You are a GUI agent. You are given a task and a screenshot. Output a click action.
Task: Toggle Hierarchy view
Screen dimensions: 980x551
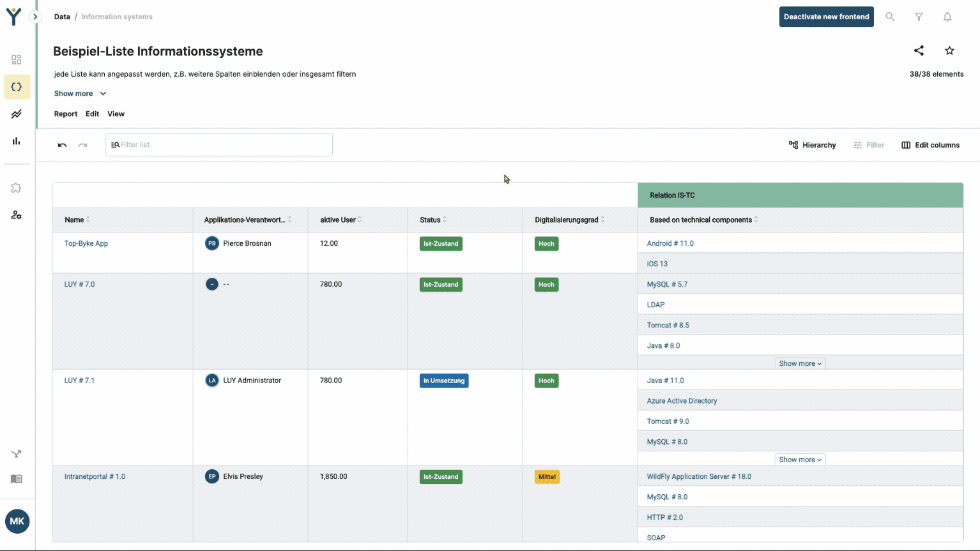point(812,145)
